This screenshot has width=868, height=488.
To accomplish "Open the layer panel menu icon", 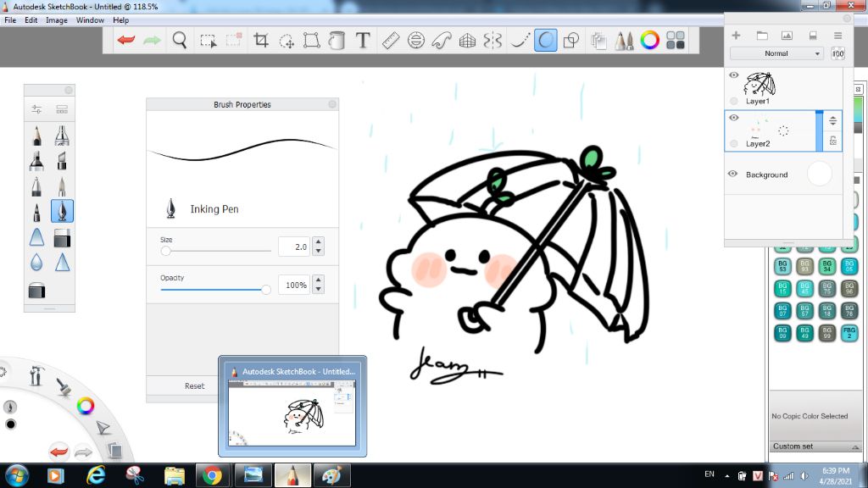I will coord(838,36).
